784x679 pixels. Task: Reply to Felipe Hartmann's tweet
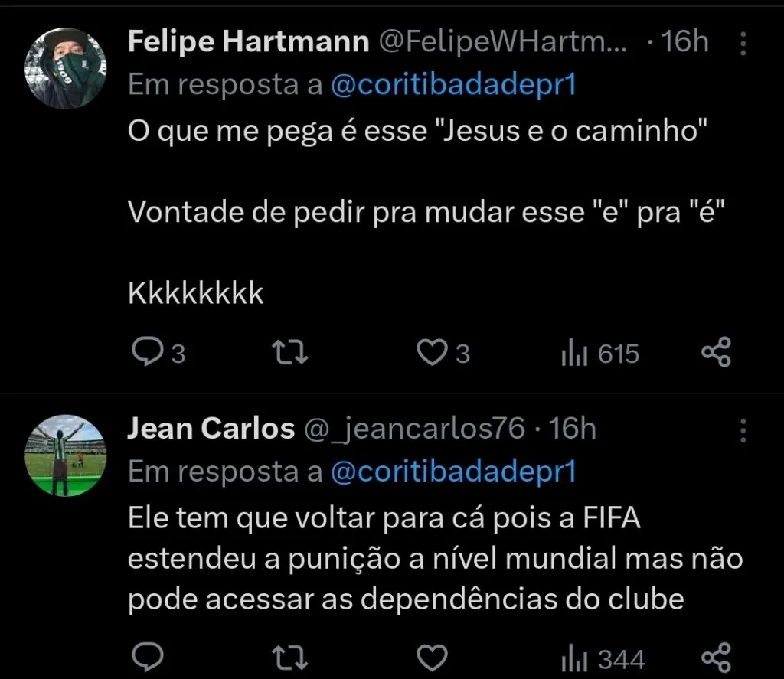145,353
